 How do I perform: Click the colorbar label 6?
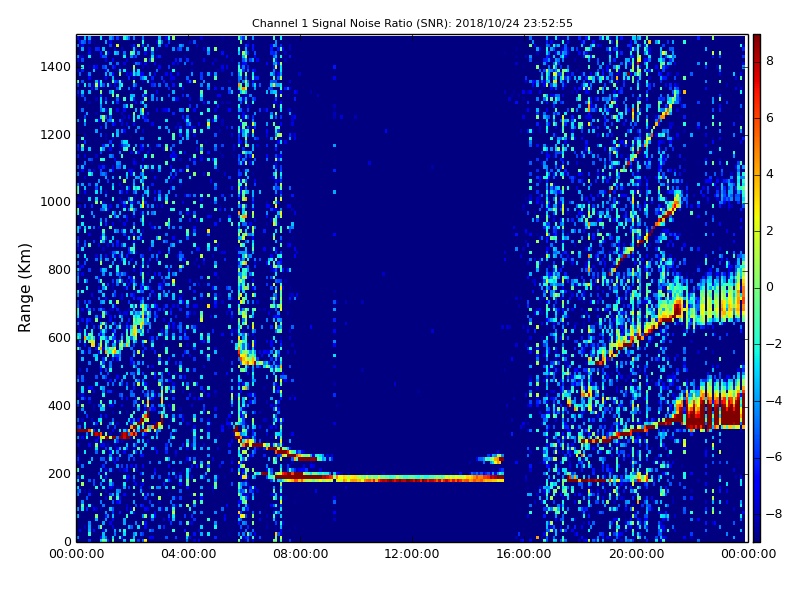(770, 118)
